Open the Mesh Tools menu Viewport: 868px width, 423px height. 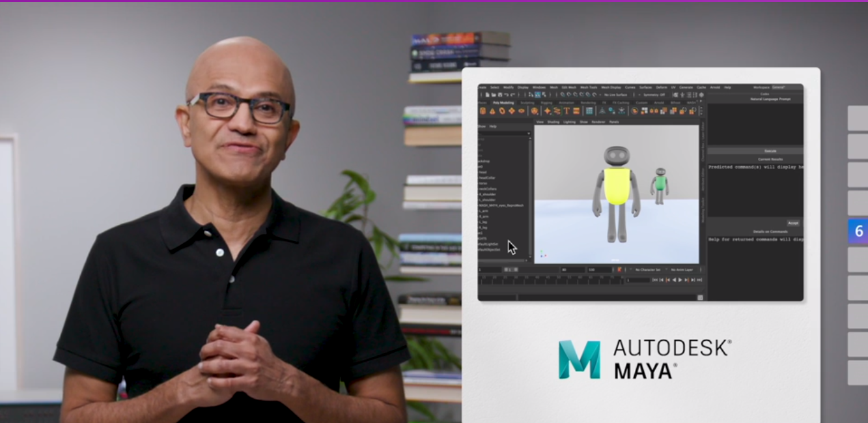[x=589, y=87]
